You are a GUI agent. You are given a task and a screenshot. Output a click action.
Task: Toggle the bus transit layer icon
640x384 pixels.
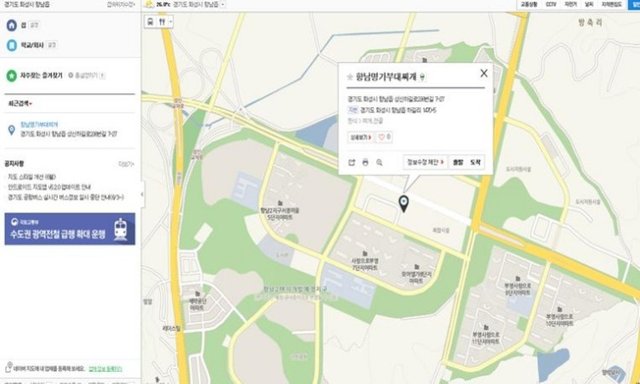(151, 22)
